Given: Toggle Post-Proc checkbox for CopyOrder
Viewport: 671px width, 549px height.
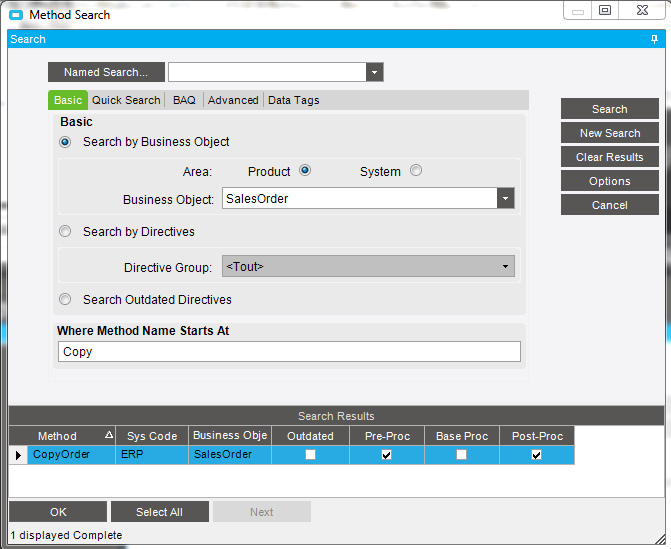Looking at the screenshot, I should pos(536,454).
